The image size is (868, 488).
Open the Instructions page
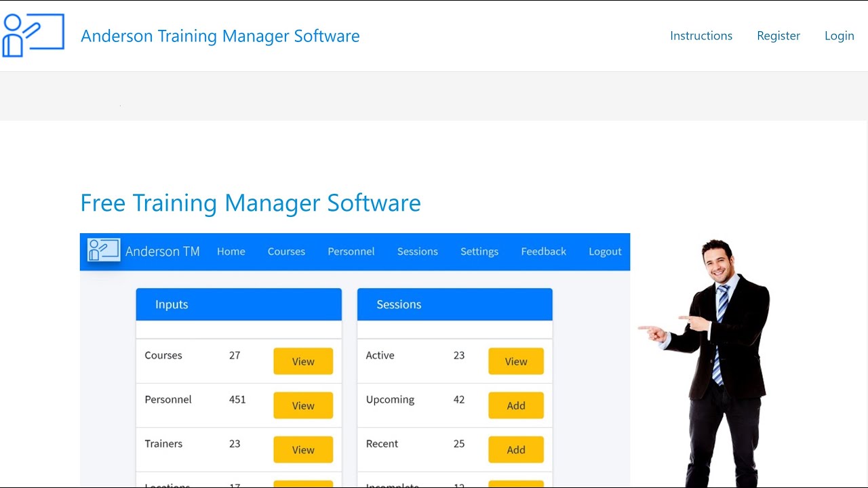[x=701, y=36]
